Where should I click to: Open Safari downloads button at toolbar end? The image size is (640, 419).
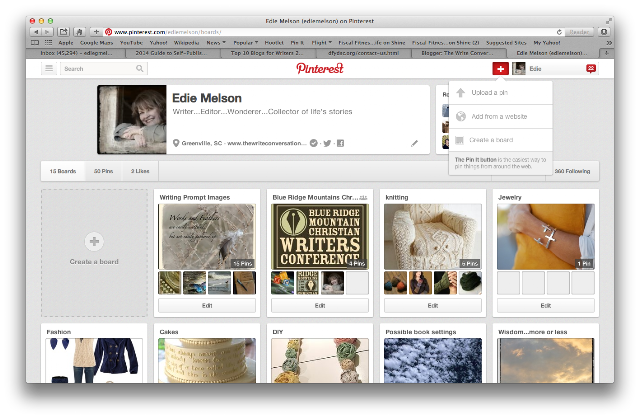coord(604,32)
